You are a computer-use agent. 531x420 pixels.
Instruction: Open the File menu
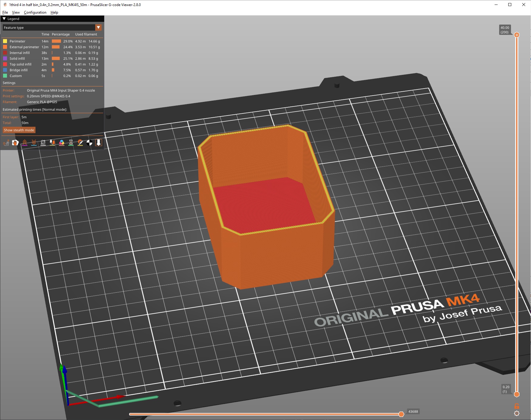tap(5, 12)
